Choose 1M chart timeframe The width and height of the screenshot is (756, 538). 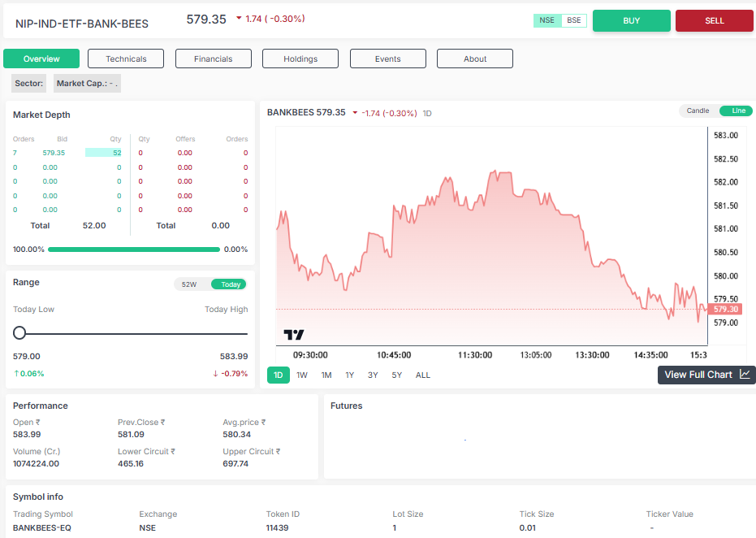[326, 375]
